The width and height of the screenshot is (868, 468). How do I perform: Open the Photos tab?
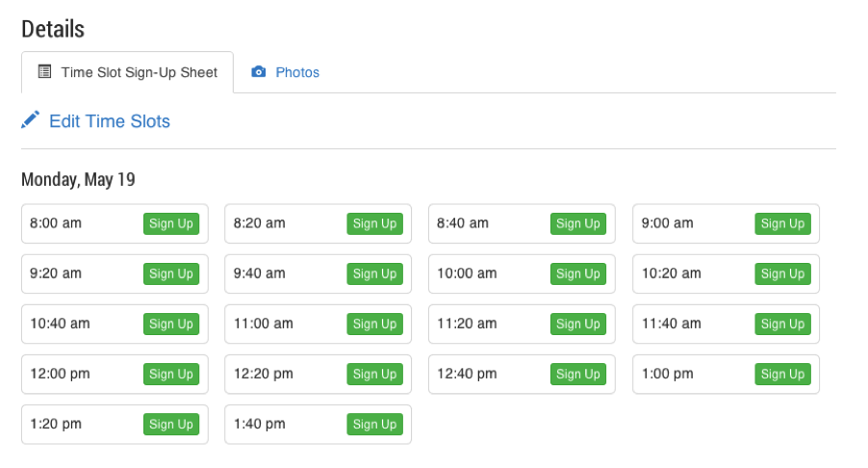286,72
